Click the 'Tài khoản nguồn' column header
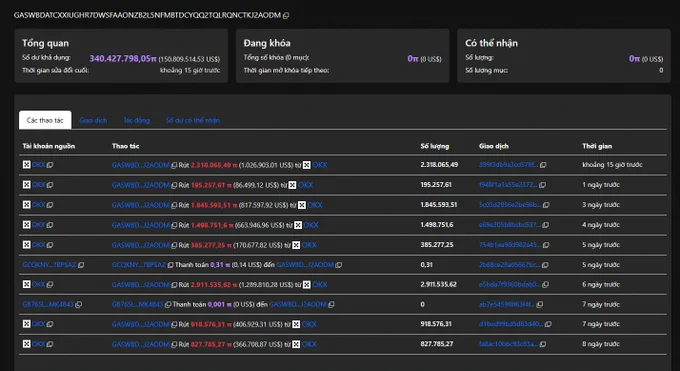 (x=49, y=146)
